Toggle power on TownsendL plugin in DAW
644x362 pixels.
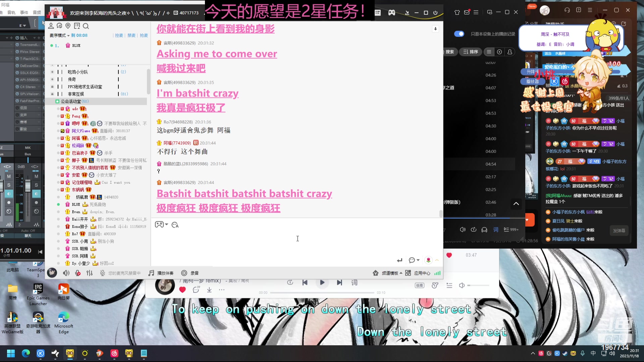pyautogui.click(x=17, y=45)
